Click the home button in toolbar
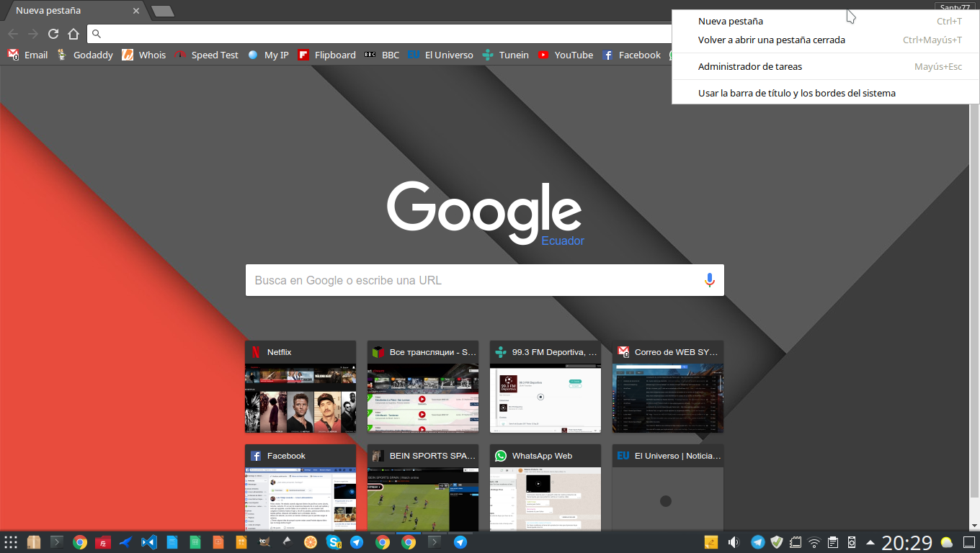980x553 pixels. tap(73, 34)
